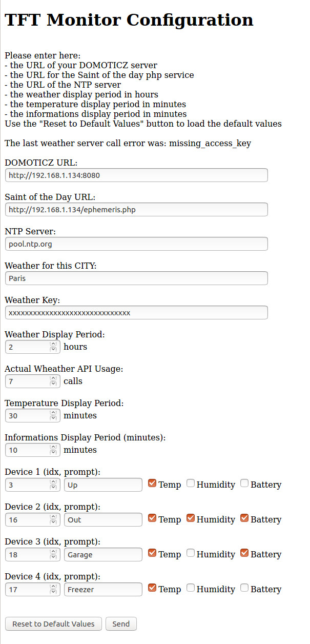Decrement the Device 2 idx spinner
The width and height of the screenshot is (310, 644).
tap(53, 522)
